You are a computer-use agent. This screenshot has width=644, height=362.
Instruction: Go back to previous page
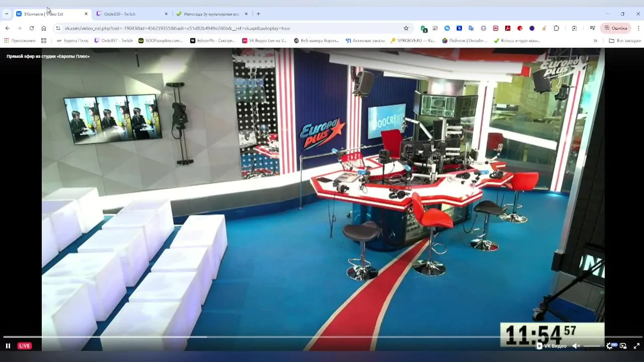coord(8,28)
